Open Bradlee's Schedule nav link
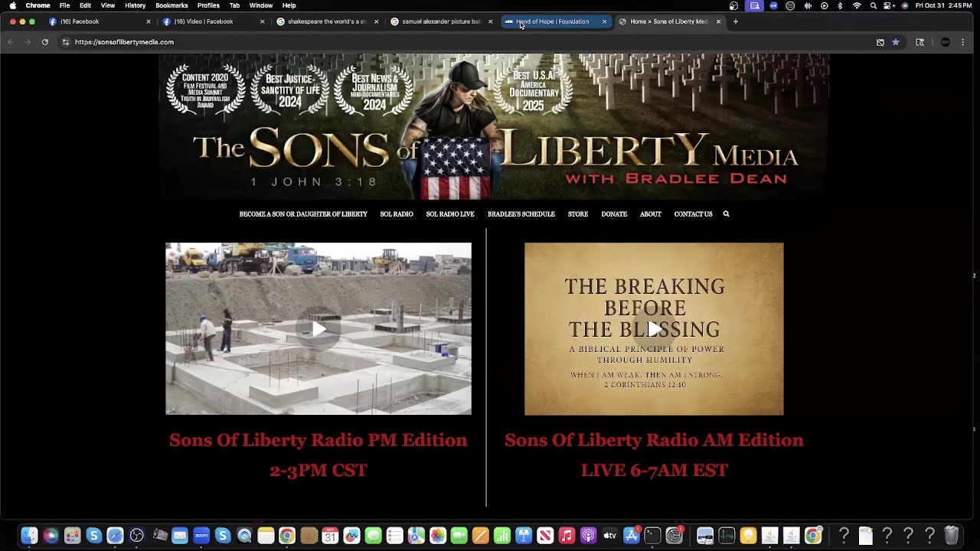This screenshot has height=551, width=980. click(x=521, y=214)
